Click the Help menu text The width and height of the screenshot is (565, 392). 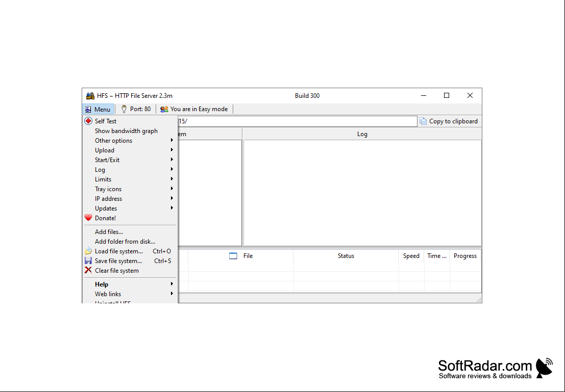pos(102,284)
